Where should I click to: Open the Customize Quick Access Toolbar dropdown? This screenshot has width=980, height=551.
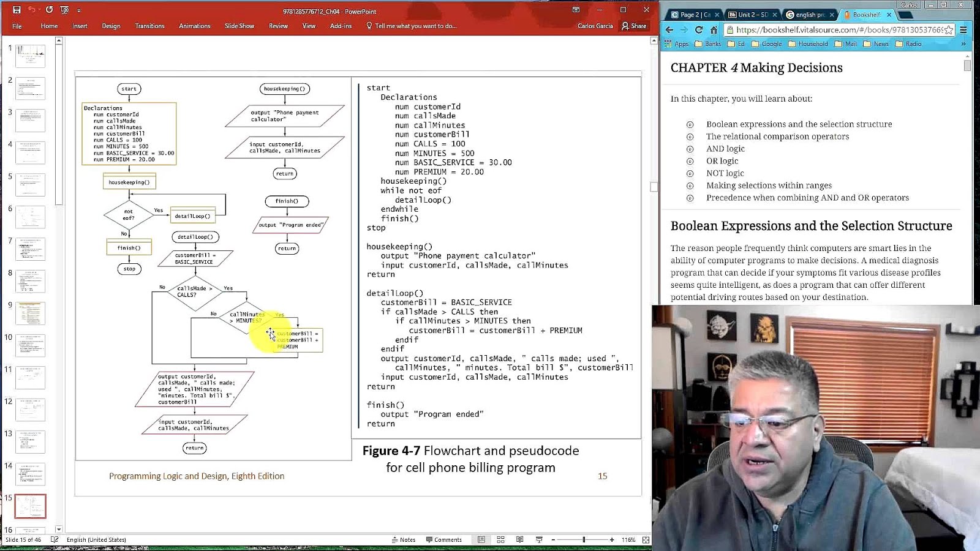coord(78,10)
